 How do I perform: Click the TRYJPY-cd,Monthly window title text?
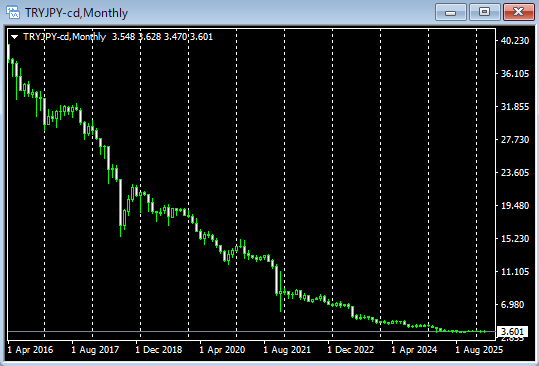(76, 13)
